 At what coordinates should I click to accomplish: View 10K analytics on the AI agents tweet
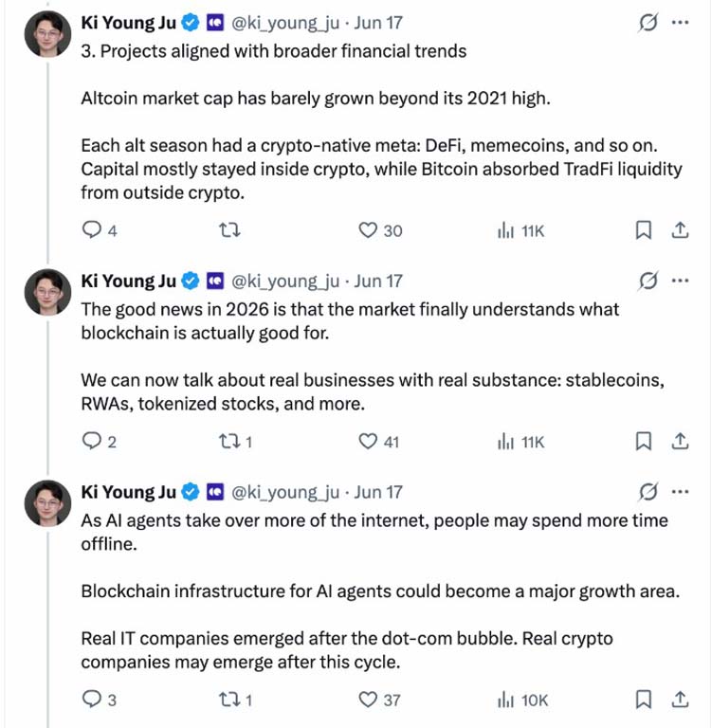click(x=522, y=700)
